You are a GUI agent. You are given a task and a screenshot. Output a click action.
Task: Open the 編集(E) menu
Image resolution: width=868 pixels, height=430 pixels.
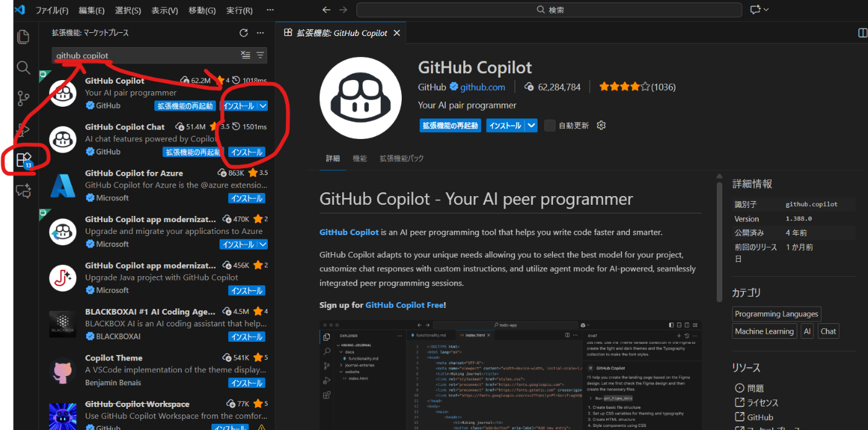click(92, 10)
